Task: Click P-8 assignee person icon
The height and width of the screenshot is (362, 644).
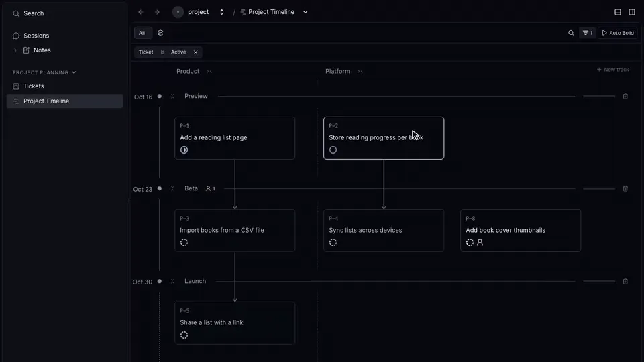Action: (480, 243)
